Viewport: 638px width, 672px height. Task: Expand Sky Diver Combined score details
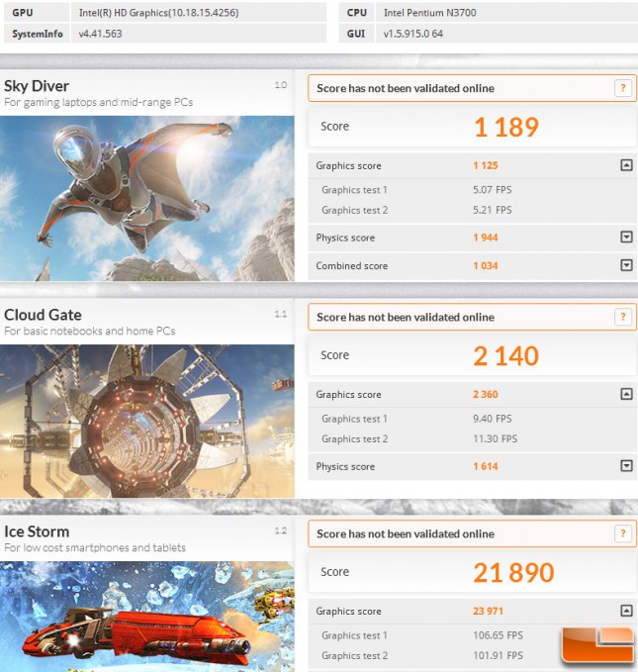click(x=626, y=265)
